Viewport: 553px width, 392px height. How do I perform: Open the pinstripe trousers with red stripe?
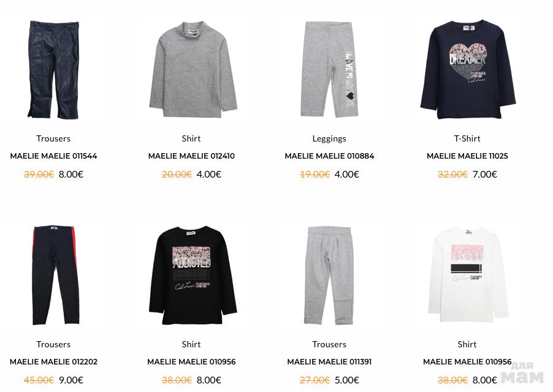pos(55,275)
